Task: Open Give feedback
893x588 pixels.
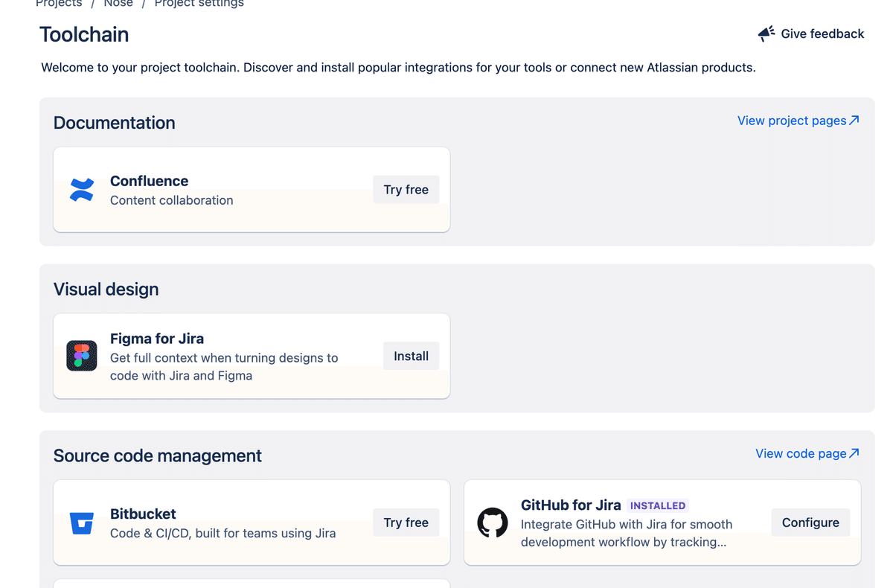Action: 822,33
